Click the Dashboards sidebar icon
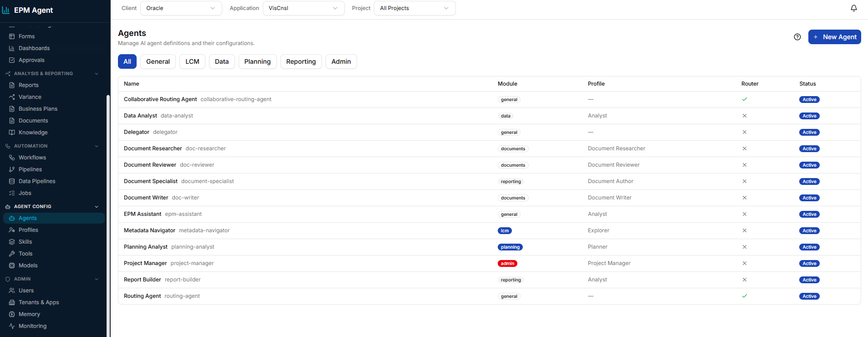 pos(12,48)
